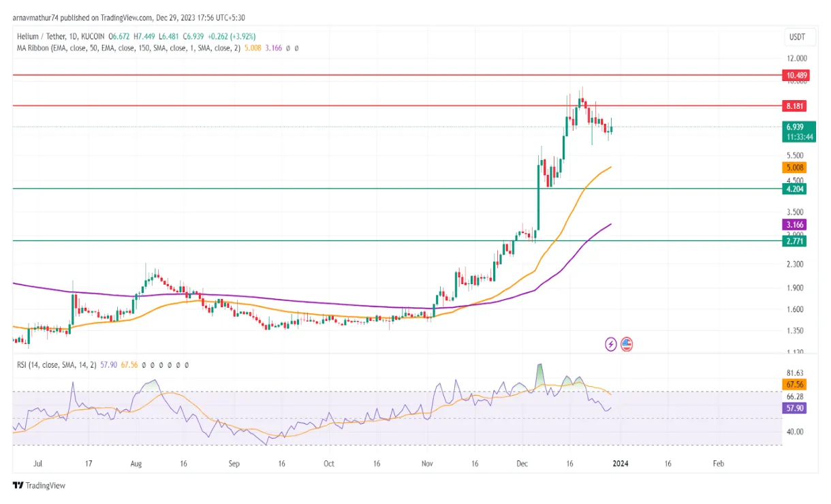Toggle a hidden value circle on the RSI row
This screenshot has height=504, width=831.
(144, 365)
